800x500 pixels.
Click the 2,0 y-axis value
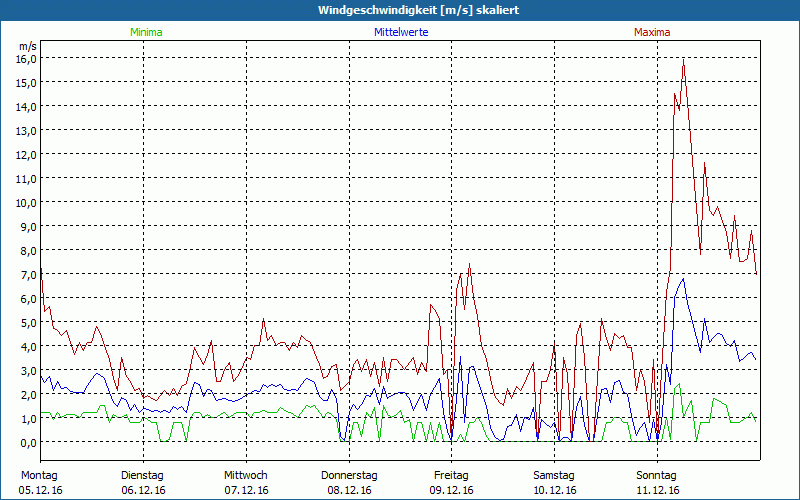29,394
